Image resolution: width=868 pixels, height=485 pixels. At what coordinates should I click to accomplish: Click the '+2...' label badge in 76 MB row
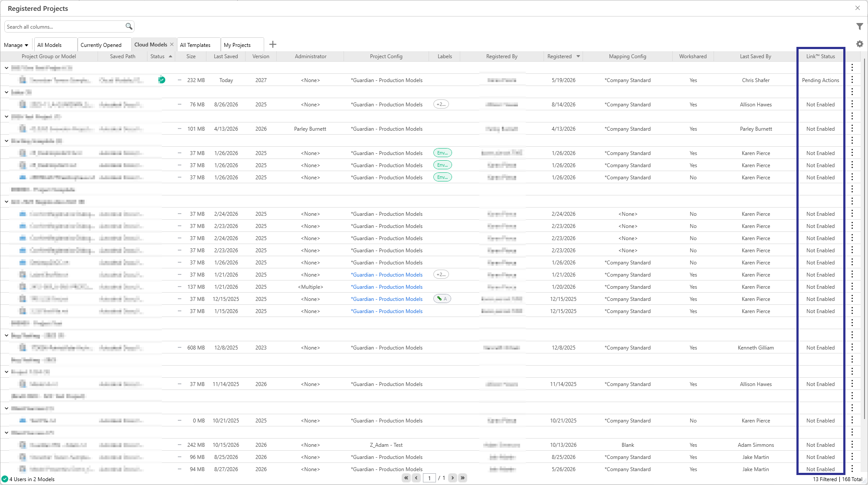[x=441, y=104]
